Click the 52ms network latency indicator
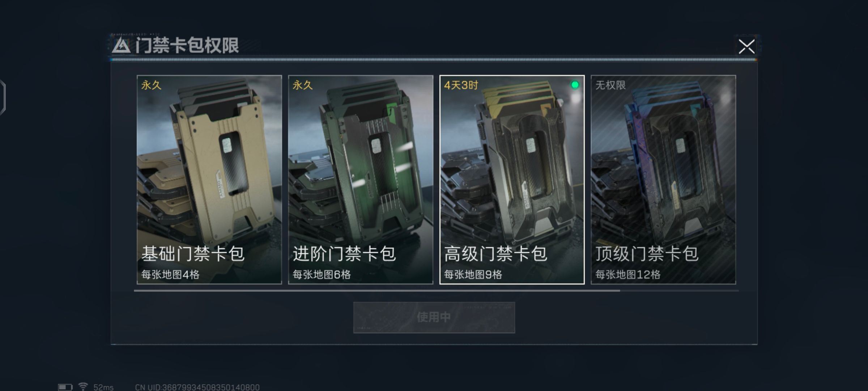Image resolution: width=868 pixels, height=391 pixels. (x=103, y=387)
